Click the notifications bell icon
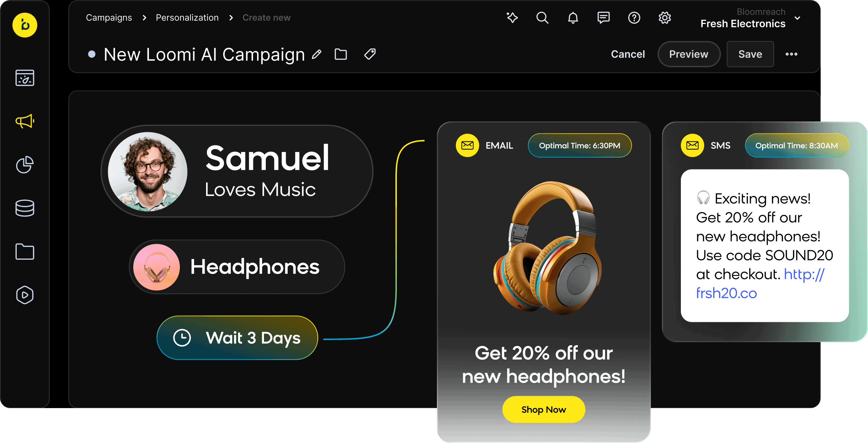The image size is (868, 443). (x=573, y=17)
